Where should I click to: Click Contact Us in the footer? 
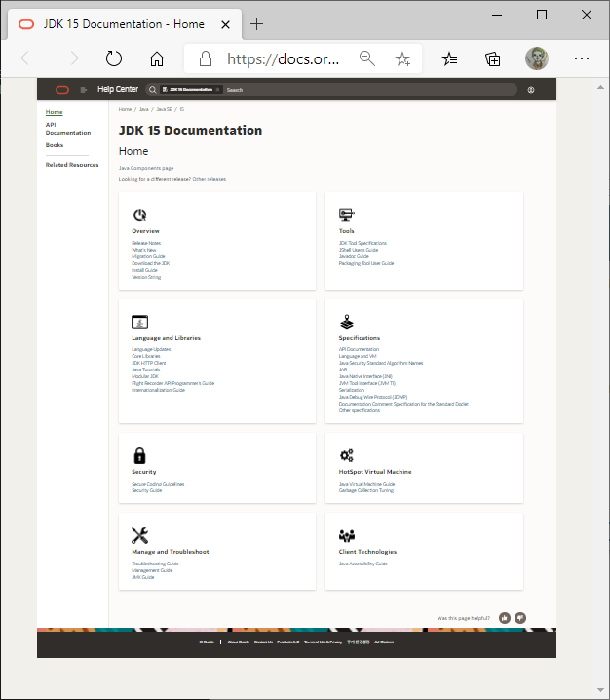[263, 642]
